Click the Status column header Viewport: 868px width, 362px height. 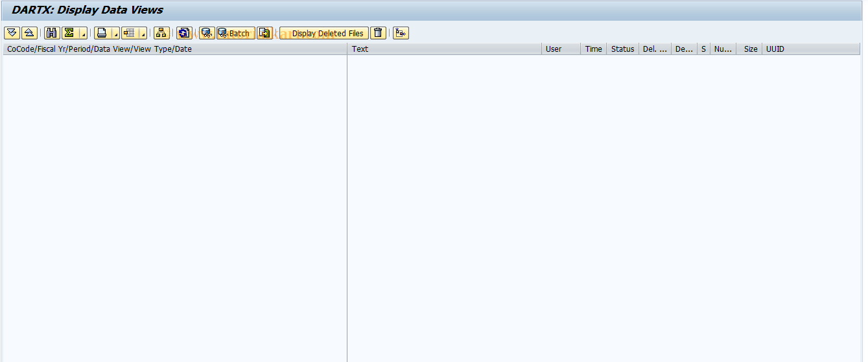[x=622, y=49]
